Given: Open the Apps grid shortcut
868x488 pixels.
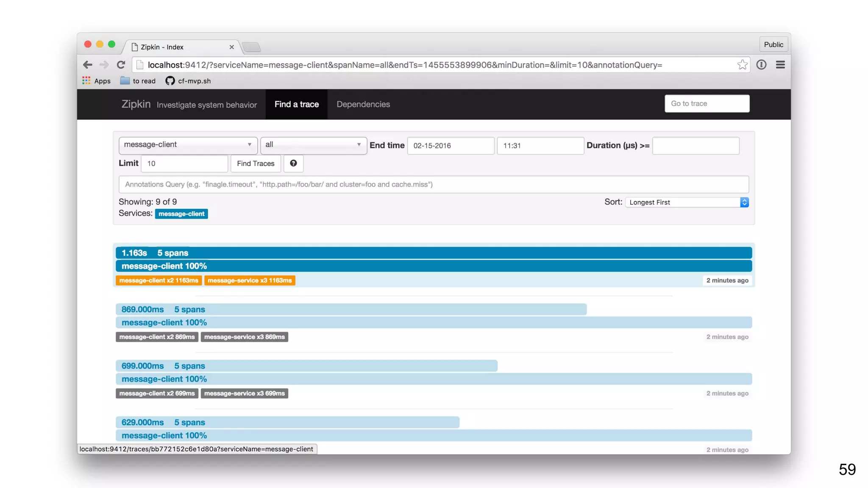Looking at the screenshot, I should [96, 81].
